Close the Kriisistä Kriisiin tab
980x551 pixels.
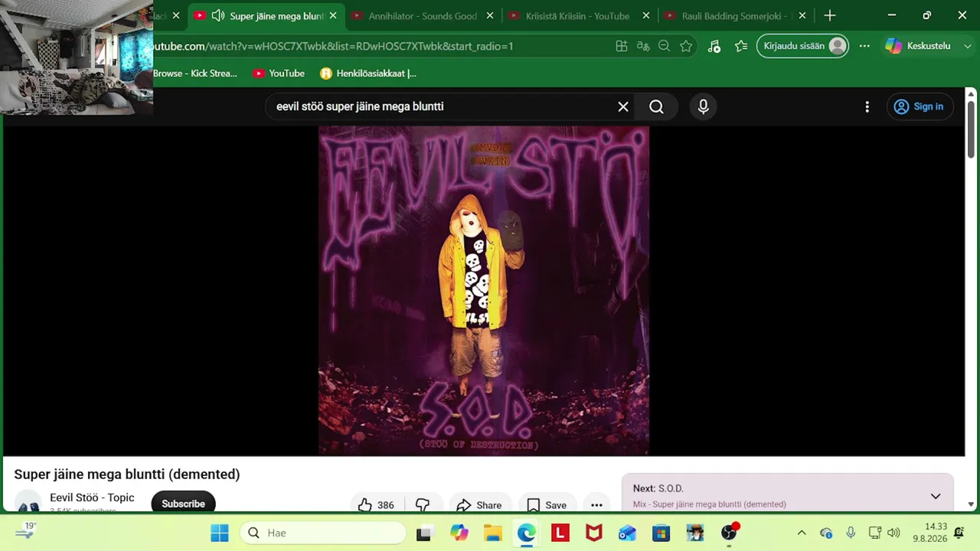point(646,15)
